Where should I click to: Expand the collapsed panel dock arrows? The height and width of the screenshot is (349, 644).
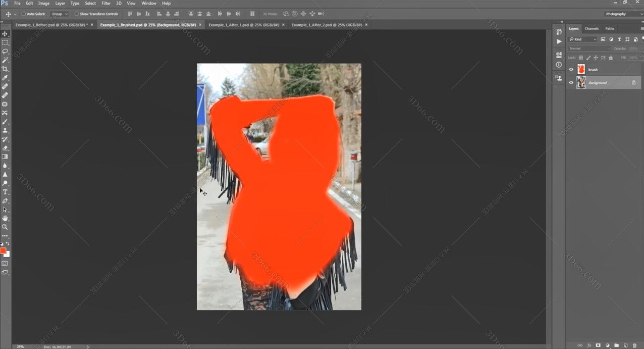(562, 22)
